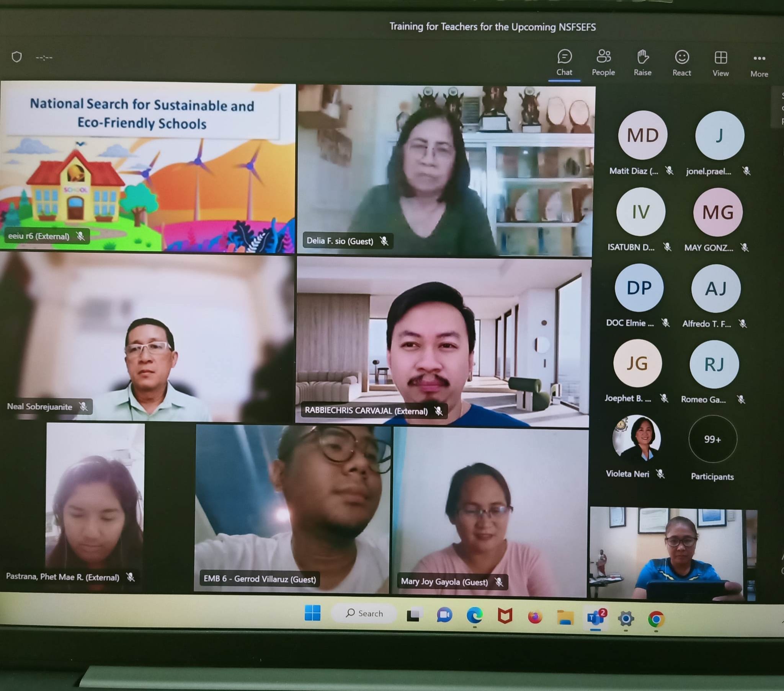Click RABBIECHRIS CARVAJAL name label
Viewport: 784px width, 691px height.
[x=366, y=411]
